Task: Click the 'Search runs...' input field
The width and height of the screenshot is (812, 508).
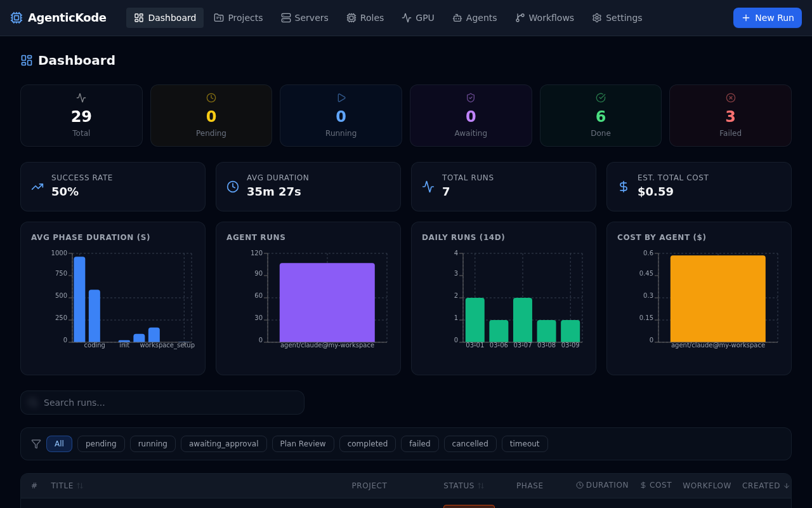Action: point(162,402)
